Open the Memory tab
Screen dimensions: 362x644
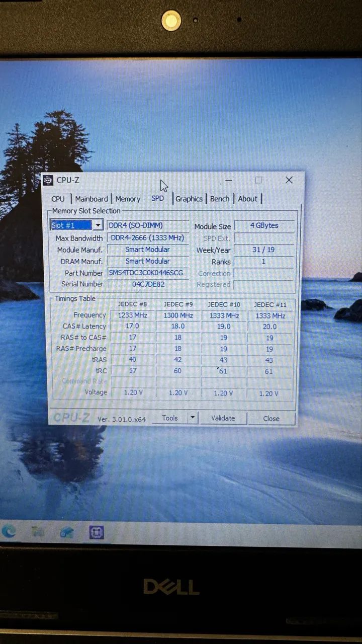(128, 199)
